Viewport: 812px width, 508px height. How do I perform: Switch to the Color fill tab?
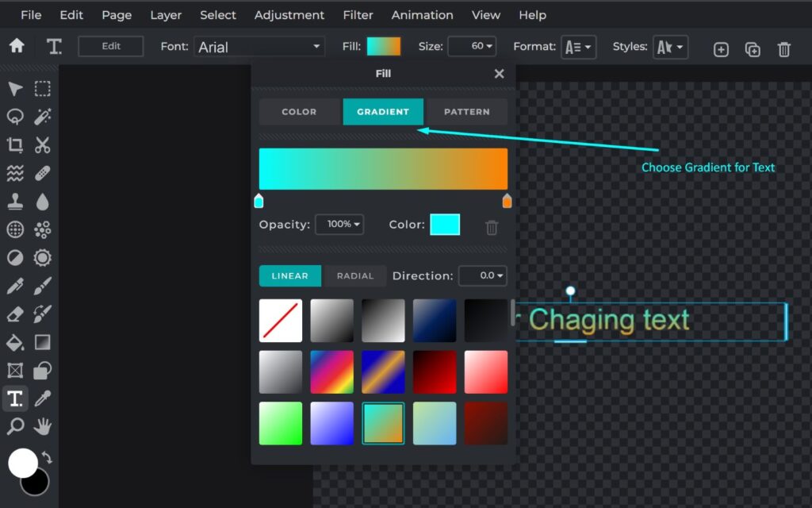click(x=299, y=111)
